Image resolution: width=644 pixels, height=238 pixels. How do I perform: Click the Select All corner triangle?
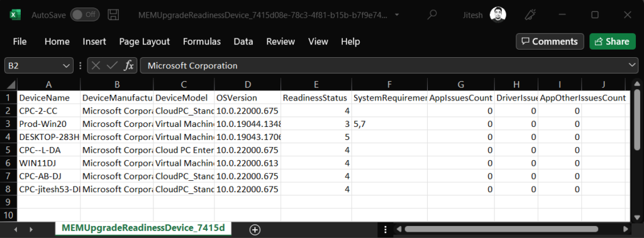[x=11, y=85]
